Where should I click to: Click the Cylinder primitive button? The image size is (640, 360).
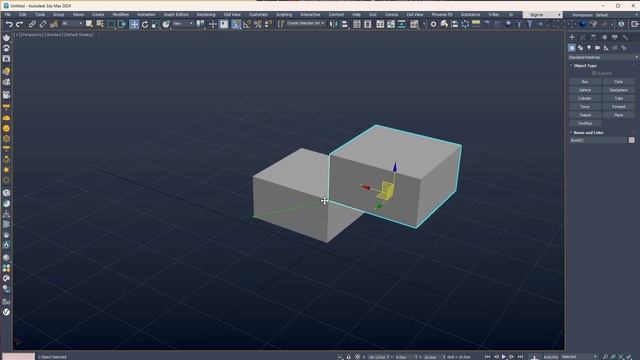pos(585,98)
